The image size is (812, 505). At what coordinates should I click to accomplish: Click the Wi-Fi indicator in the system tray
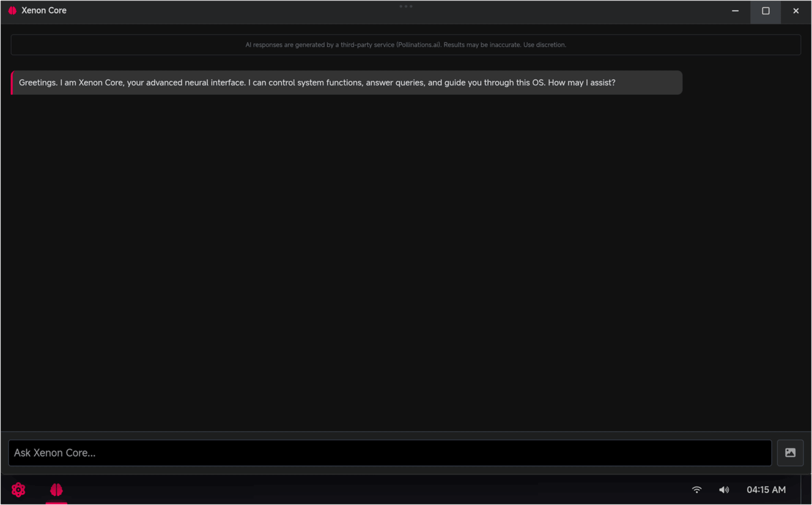click(x=697, y=490)
